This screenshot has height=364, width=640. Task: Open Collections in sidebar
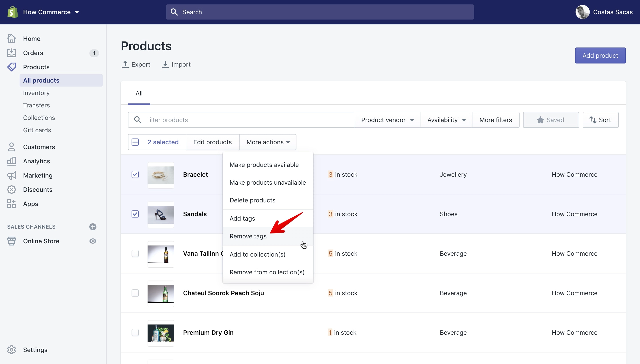[x=39, y=118]
